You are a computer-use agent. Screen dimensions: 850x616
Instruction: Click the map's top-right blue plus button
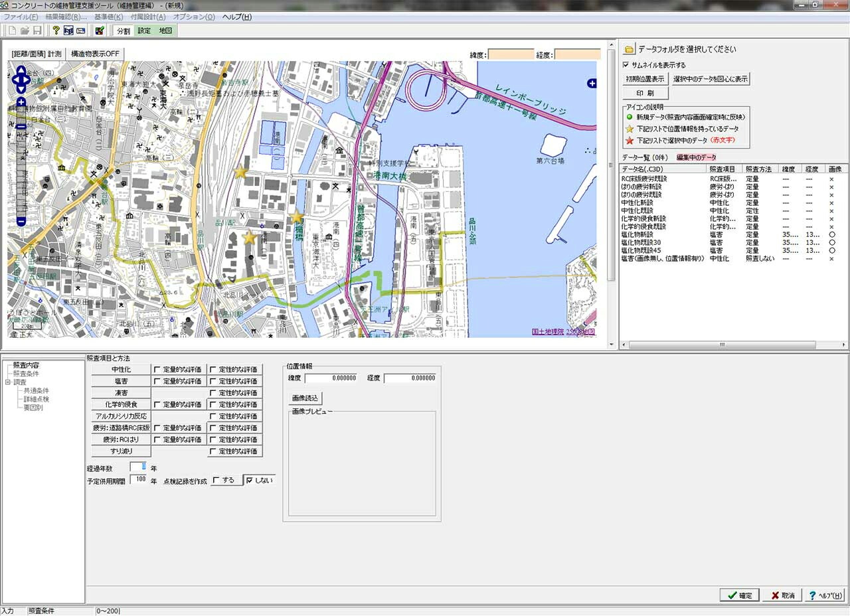592,83
